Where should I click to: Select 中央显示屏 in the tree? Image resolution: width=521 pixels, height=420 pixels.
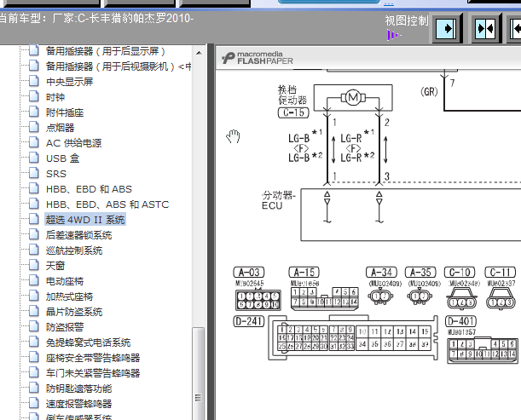pos(69,82)
